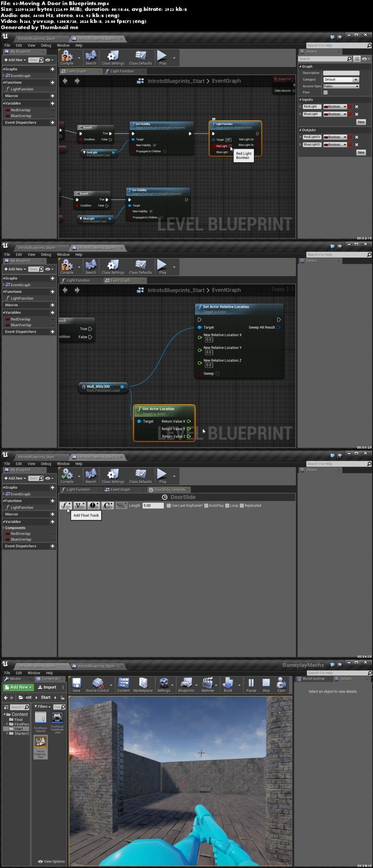Open the Category Default dropdown

point(341,80)
